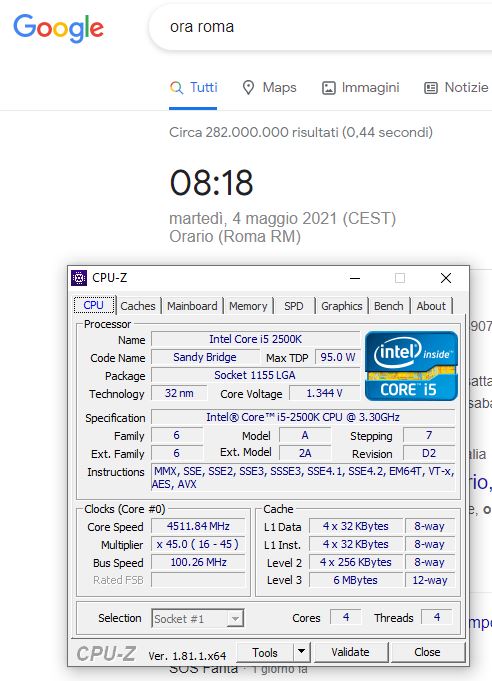Screen dimensions: 492x681
Task: Click the Core Voltage value '1.344 V'
Action: (325, 393)
